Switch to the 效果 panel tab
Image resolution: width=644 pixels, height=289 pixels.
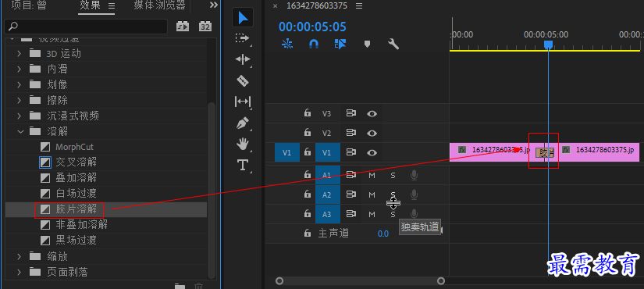[91, 5]
